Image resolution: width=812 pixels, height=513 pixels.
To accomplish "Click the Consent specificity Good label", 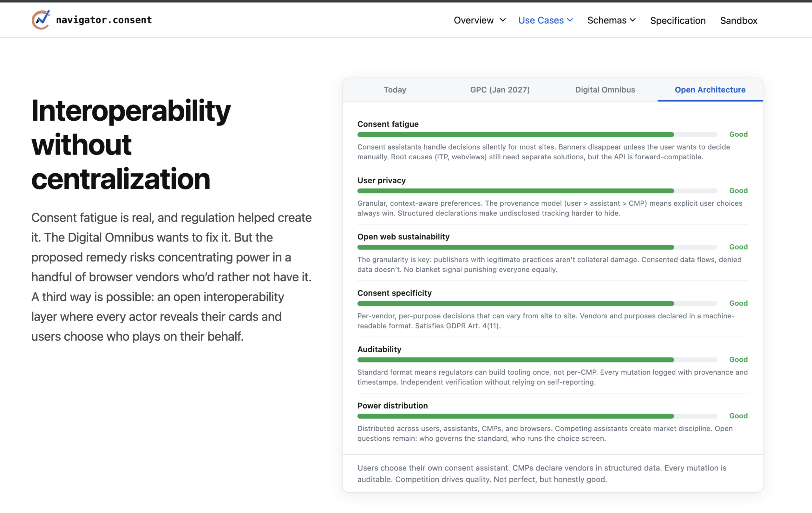I will (738, 303).
